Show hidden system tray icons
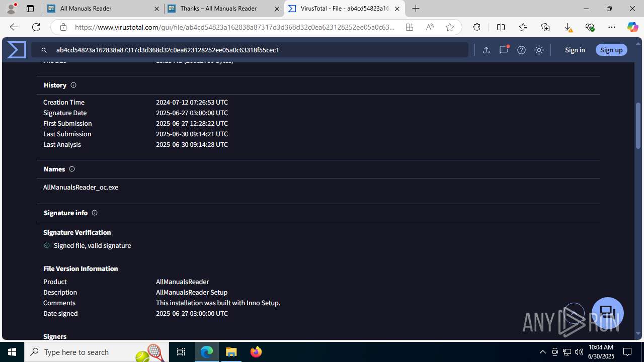This screenshot has height=362, width=644. coord(542,352)
